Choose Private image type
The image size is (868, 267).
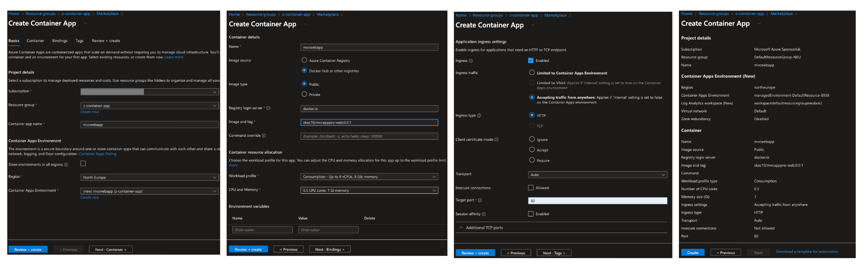304,94
